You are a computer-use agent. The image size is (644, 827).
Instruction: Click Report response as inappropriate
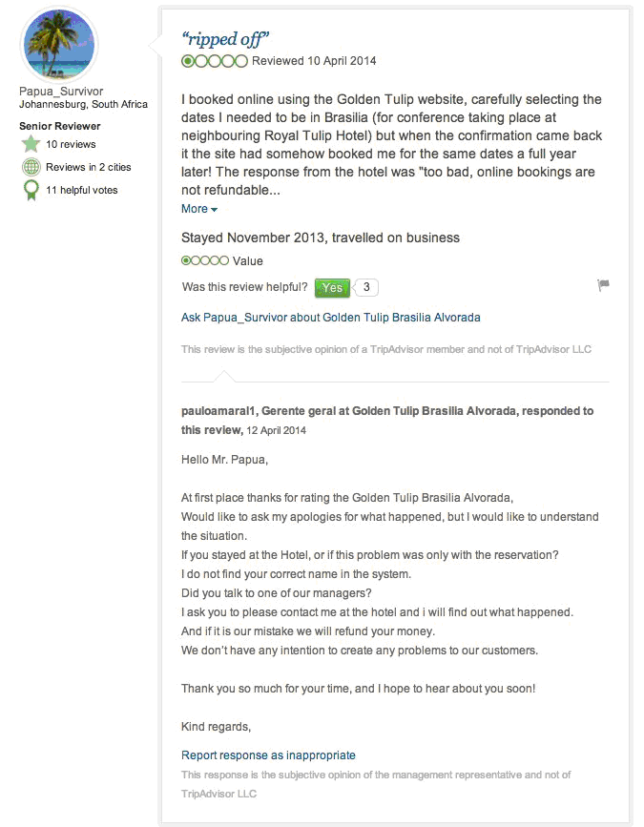point(268,755)
